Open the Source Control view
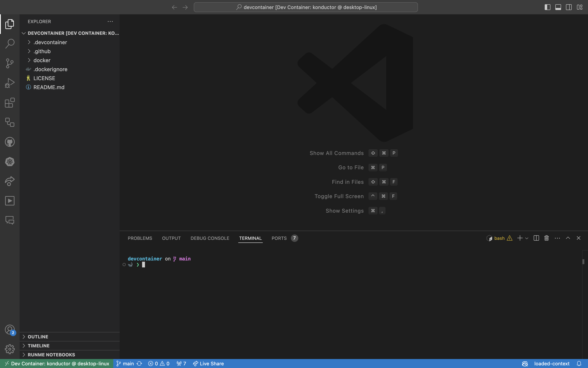This screenshot has height=368, width=588. [10, 63]
